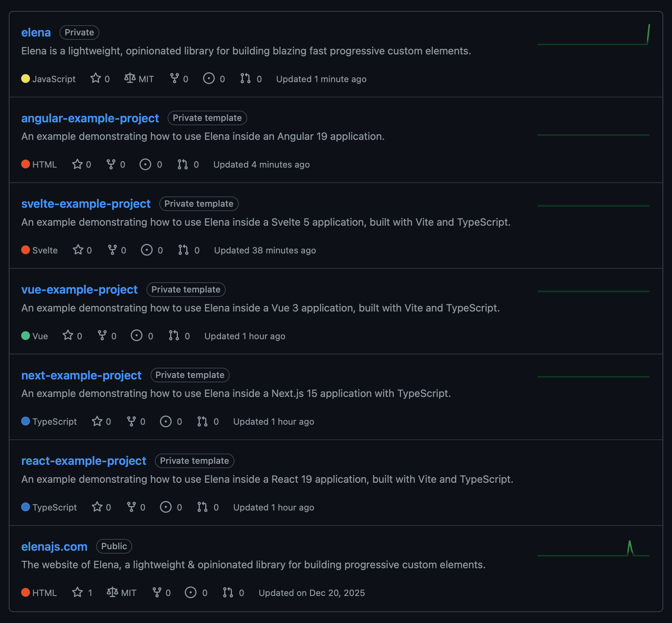Click the yellow JavaScript language dot

coord(26,79)
